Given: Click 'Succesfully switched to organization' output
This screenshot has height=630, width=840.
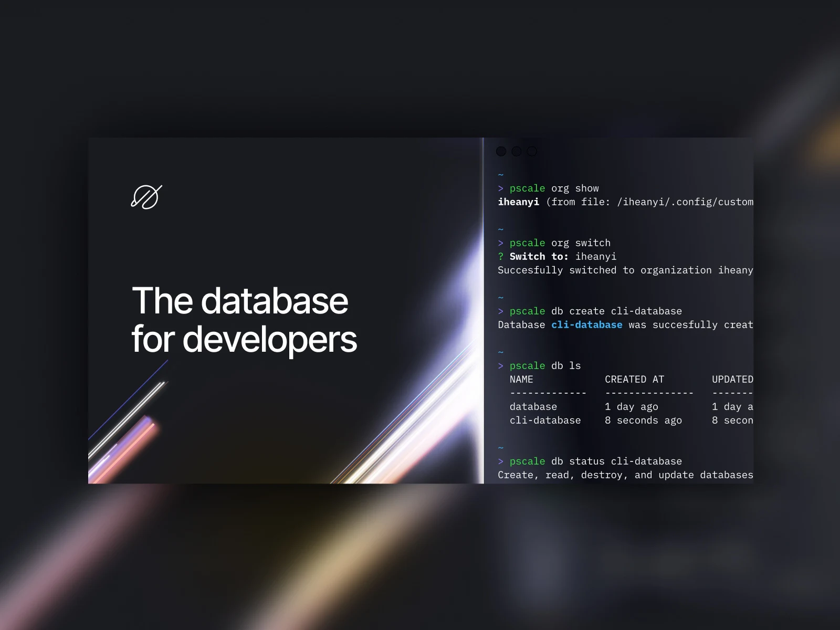Looking at the screenshot, I should pyautogui.click(x=625, y=270).
